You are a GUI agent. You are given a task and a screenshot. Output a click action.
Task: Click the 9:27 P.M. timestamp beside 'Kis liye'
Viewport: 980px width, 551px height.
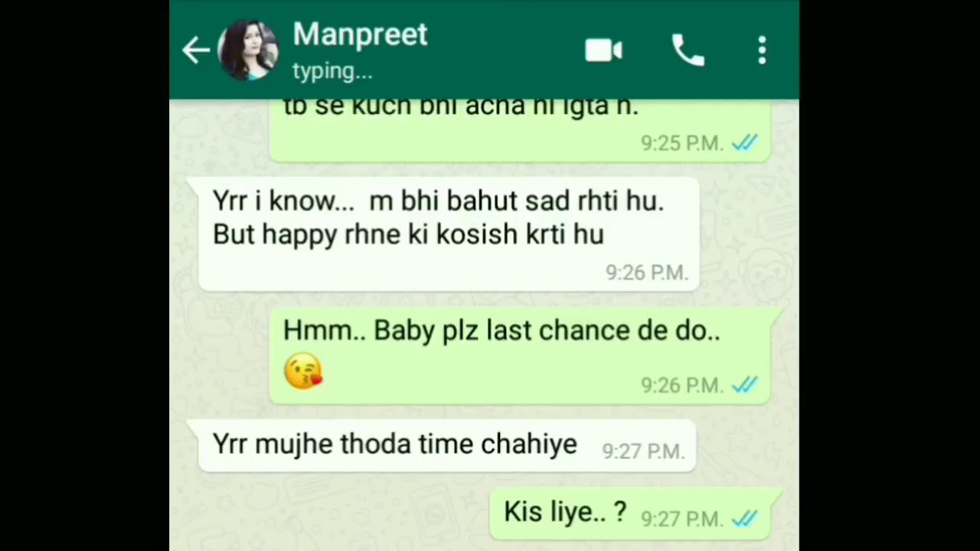pyautogui.click(x=682, y=519)
